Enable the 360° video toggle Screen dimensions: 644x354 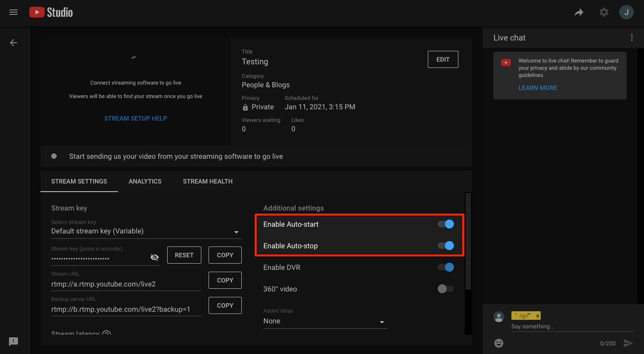[x=445, y=289]
